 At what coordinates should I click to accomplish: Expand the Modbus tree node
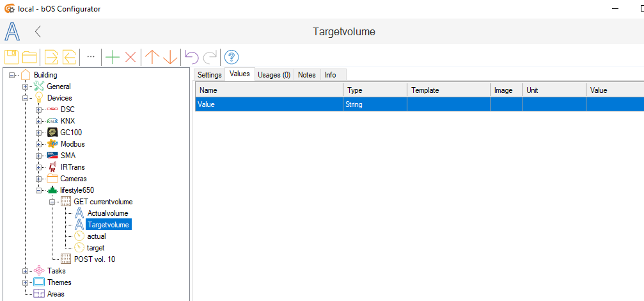[x=39, y=144]
